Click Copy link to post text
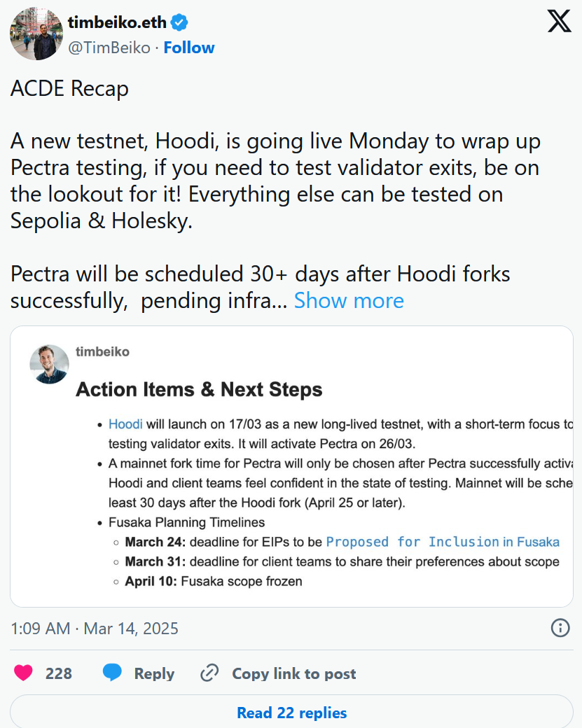The height and width of the screenshot is (728, 582). tap(294, 673)
